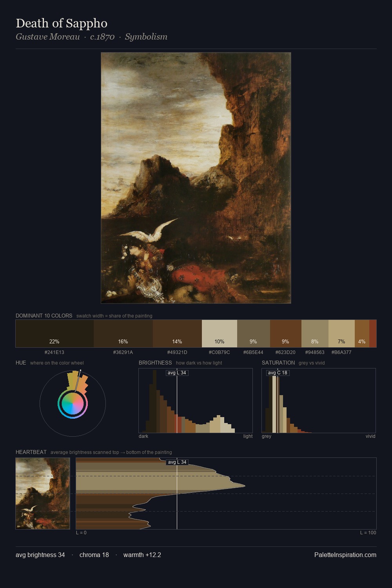Click the 'L = 100' axis label
The image size is (392, 588).
tap(368, 533)
